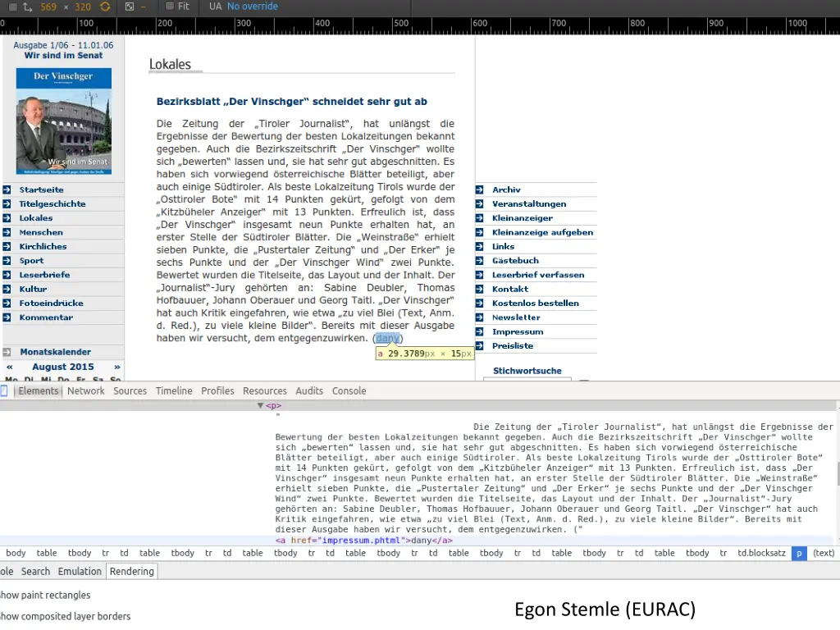The width and height of the screenshot is (840, 630).
Task: Click arrow icon beside Kirchliches
Action: coord(7,246)
